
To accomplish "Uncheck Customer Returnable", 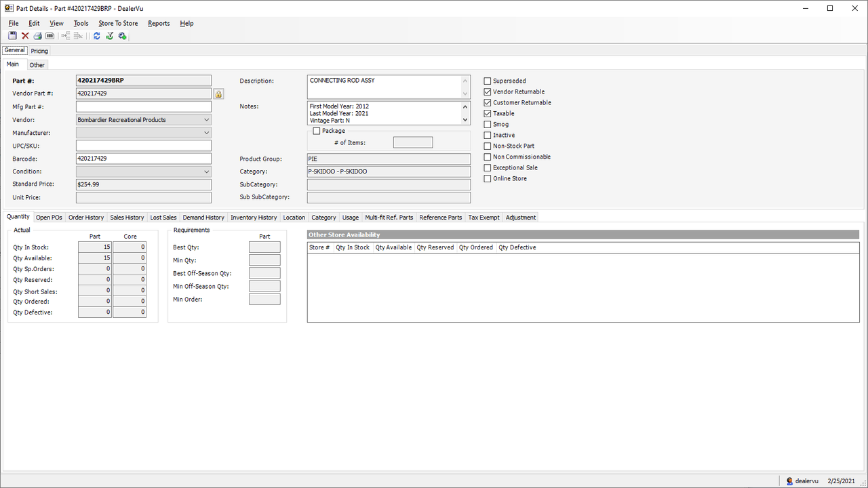I will coord(488,102).
